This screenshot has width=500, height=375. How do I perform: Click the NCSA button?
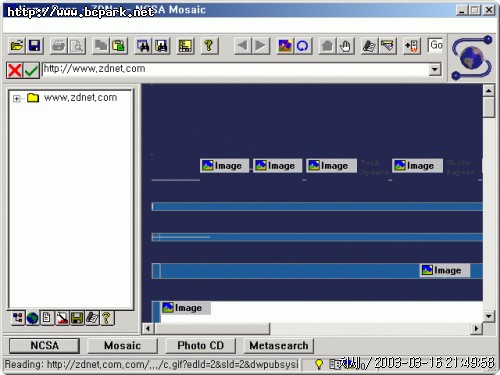pos(44,346)
